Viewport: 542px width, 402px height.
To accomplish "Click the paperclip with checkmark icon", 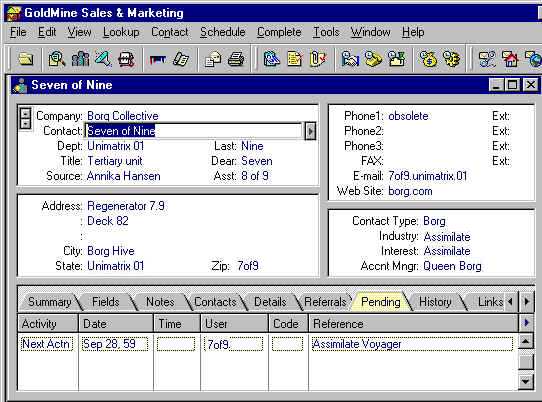I will point(318,59).
